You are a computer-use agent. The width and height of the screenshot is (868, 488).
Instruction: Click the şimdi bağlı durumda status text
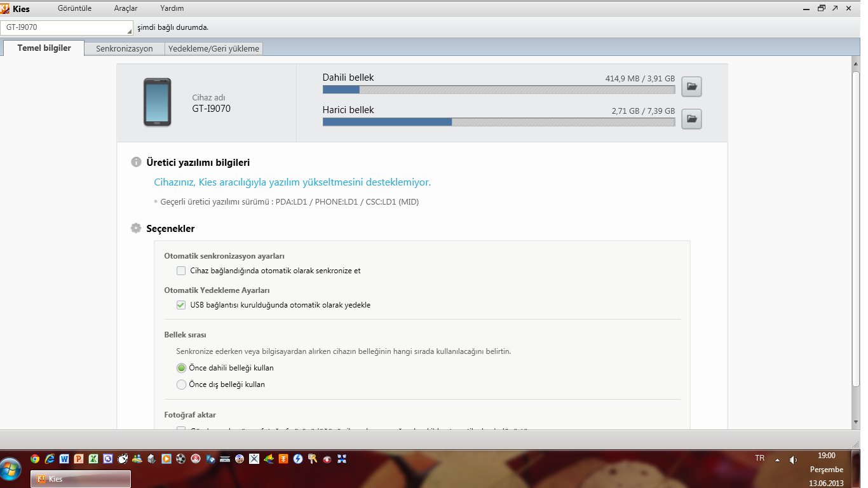point(173,27)
